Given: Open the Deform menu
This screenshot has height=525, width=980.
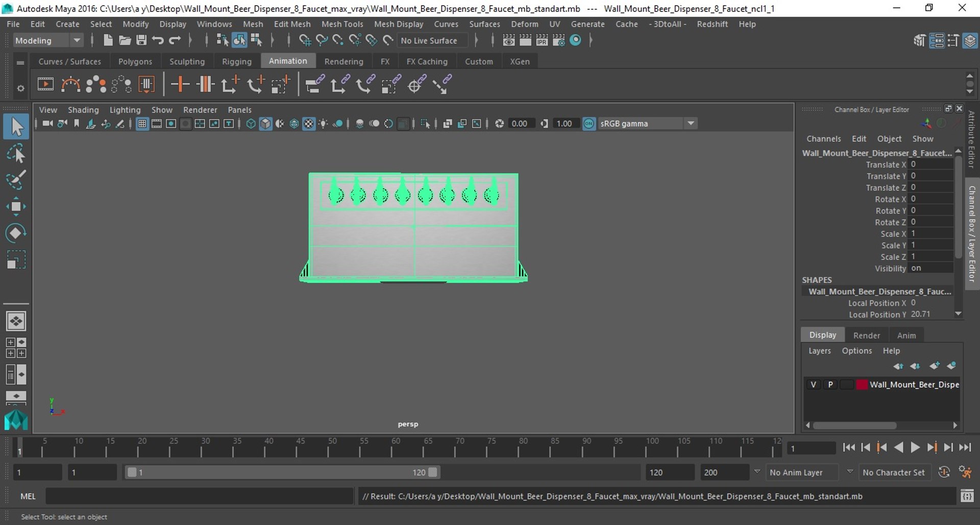Looking at the screenshot, I should click(525, 24).
